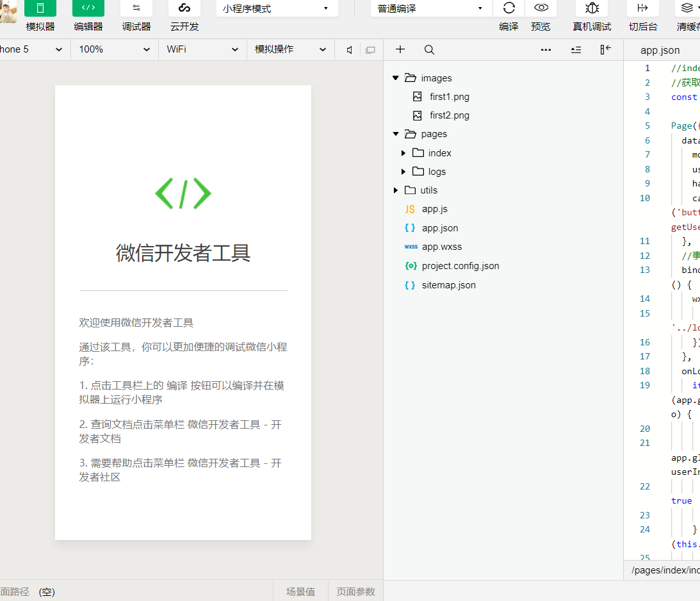Image resolution: width=700 pixels, height=601 pixels.
Task: Toggle the 模拟器 simulator panel
Action: [x=40, y=8]
